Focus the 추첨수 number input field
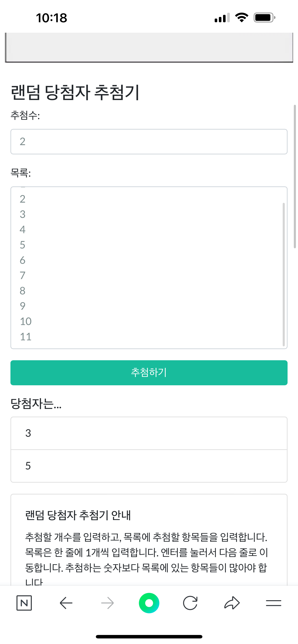 coord(149,142)
